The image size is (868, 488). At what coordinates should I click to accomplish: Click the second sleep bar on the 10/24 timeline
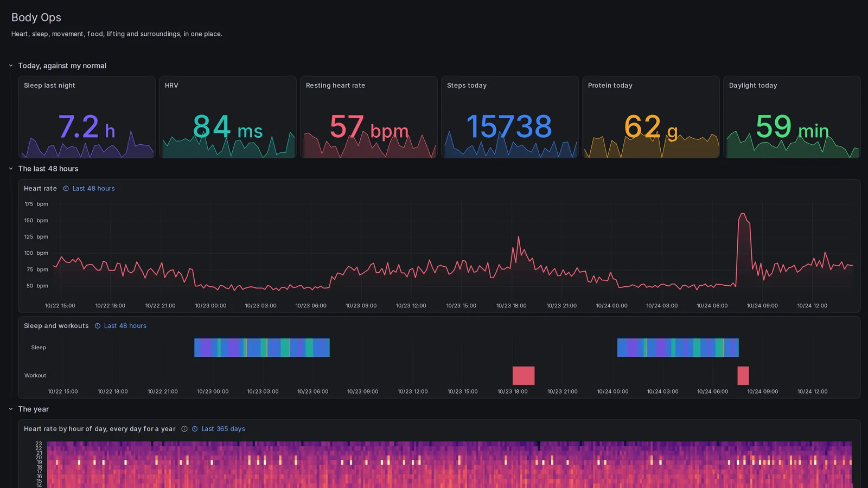click(678, 348)
